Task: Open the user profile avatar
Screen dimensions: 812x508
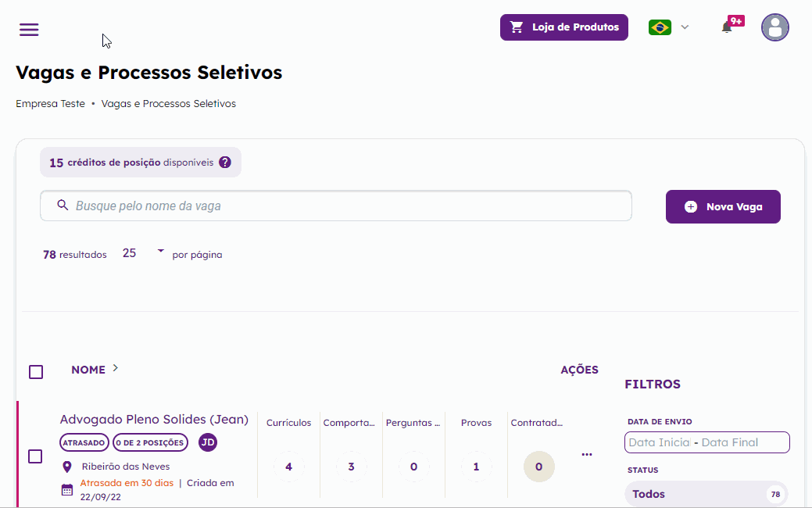Action: coord(774,27)
